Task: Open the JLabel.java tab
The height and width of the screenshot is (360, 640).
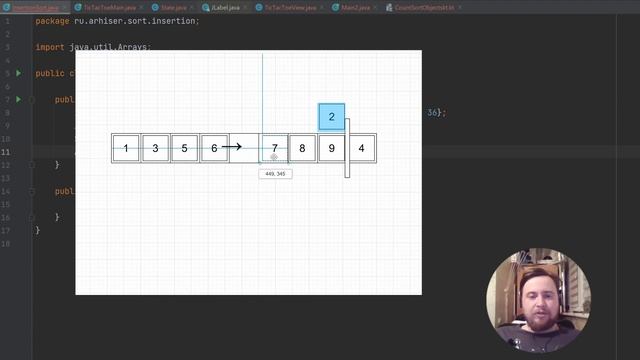Action: [225, 7]
